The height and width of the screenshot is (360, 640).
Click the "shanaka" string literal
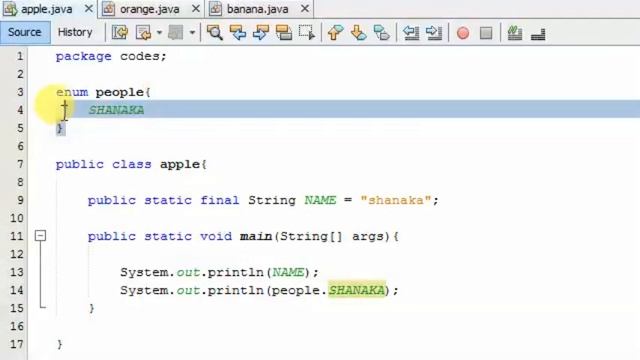(396, 200)
